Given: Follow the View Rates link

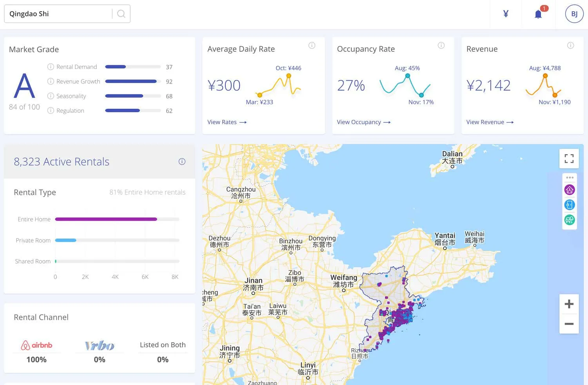Looking at the screenshot, I should (227, 122).
